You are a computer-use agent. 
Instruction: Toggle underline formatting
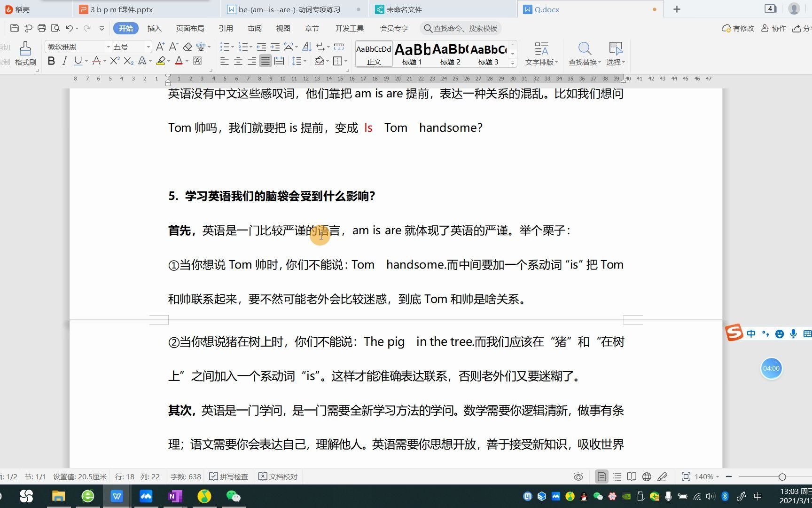(x=77, y=61)
